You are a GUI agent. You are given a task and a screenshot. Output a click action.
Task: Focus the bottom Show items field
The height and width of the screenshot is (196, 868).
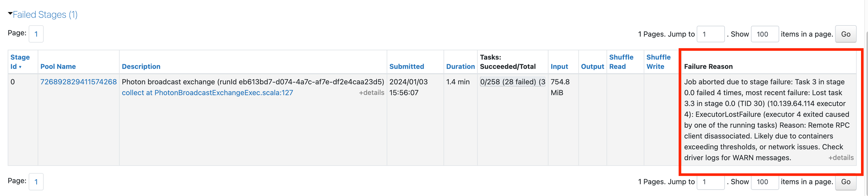(x=765, y=182)
